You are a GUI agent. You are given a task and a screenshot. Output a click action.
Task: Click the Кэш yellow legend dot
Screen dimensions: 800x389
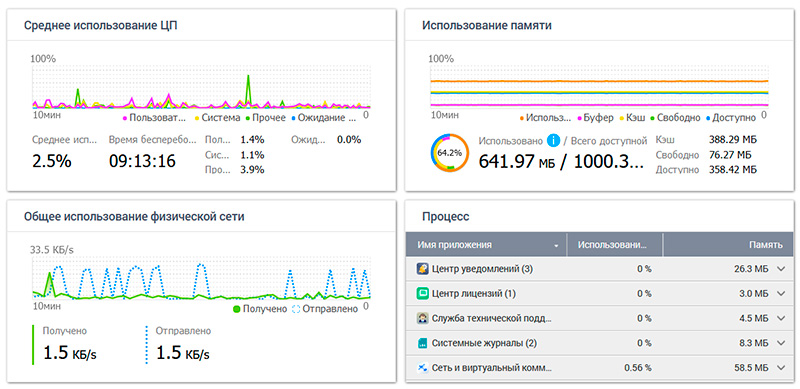[x=621, y=118]
